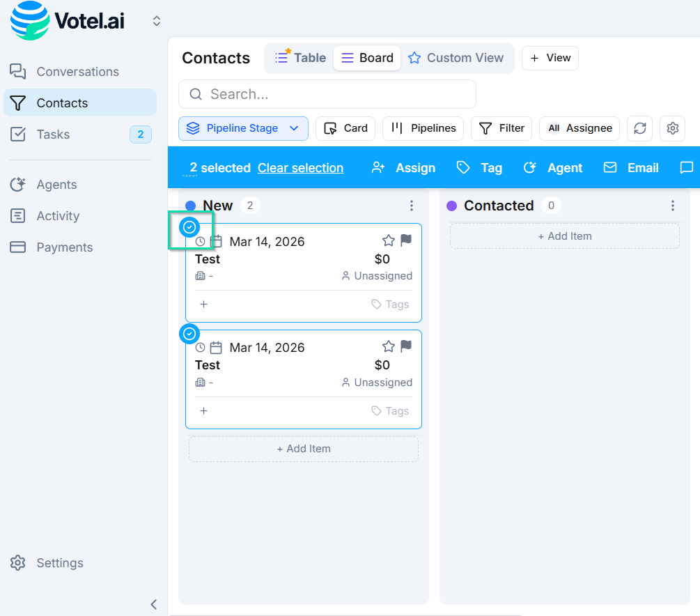Open the chat icon on blue action bar
The image size is (700, 616).
[687, 167]
